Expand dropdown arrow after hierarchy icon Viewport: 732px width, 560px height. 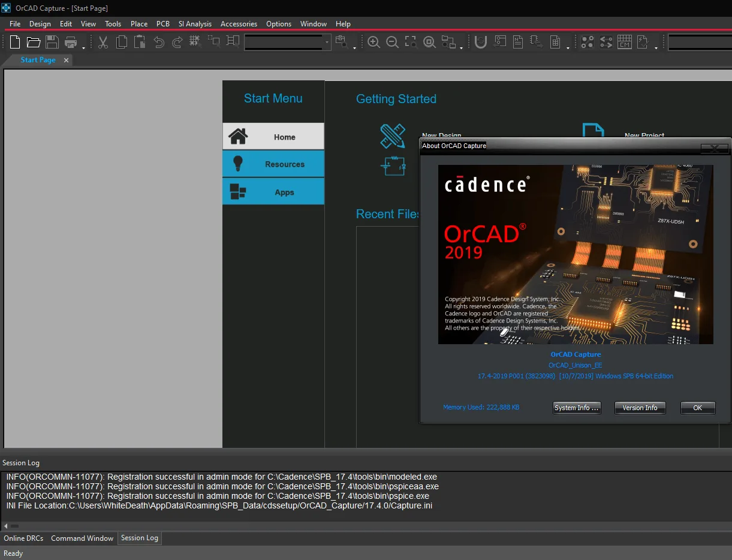tap(461, 47)
